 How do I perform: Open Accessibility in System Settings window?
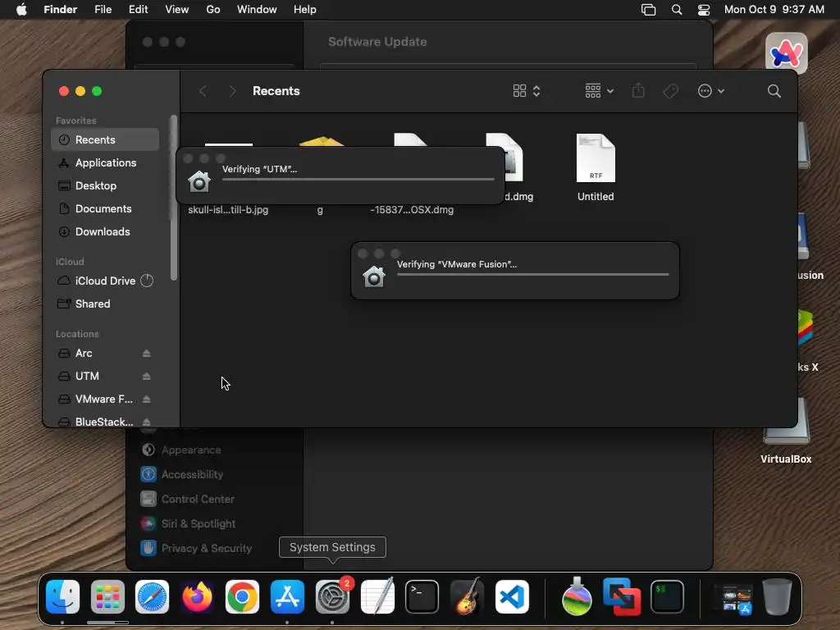(x=182, y=475)
